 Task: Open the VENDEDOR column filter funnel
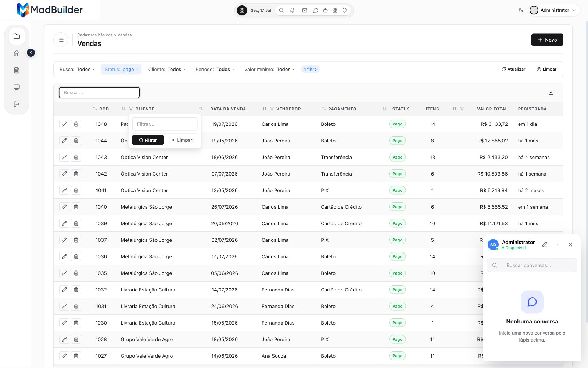point(272,109)
